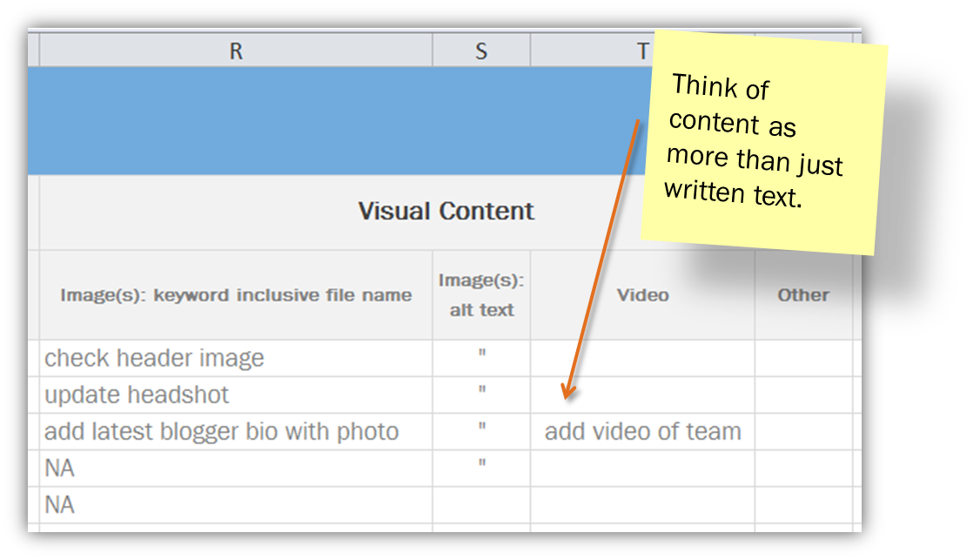Select cell 'update headshot'
980x560 pixels.
(236, 395)
